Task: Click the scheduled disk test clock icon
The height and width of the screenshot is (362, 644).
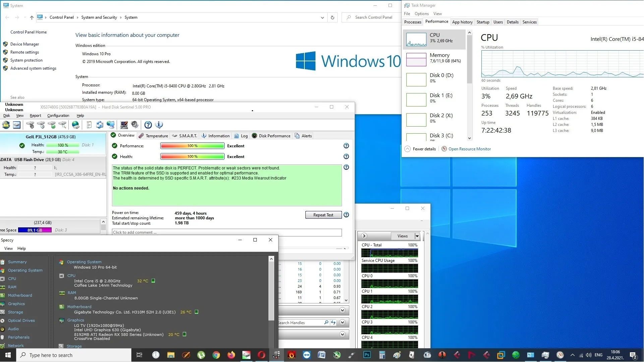Action: tap(41, 125)
